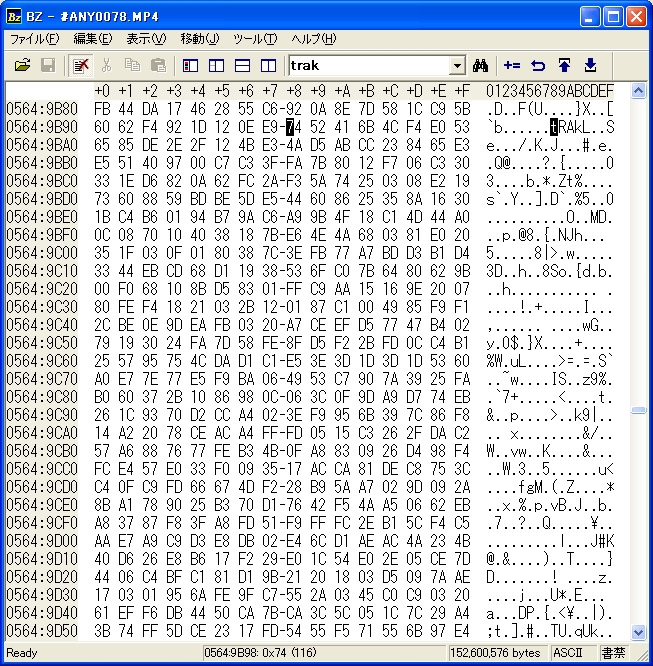Click the address 0564:9CF0

pos(42,523)
